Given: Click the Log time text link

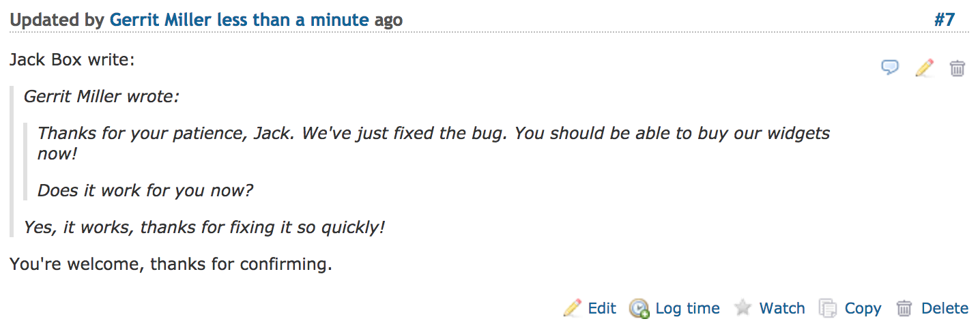Looking at the screenshot, I should pyautogui.click(x=687, y=309).
